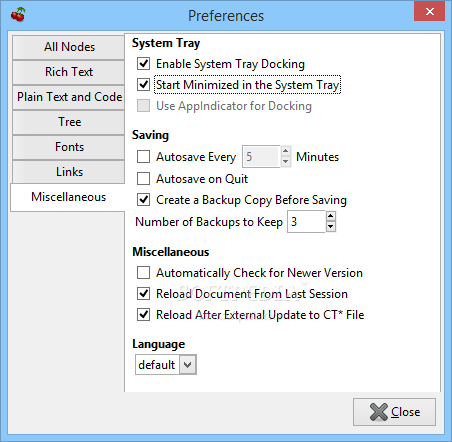Switch to the Rich Text tab
The width and height of the screenshot is (452, 442).
point(69,72)
